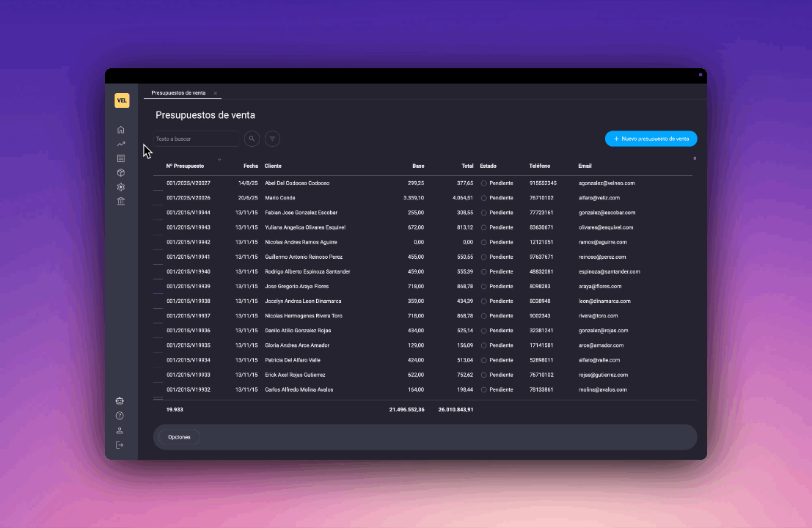
Task: Select budget 001/2025/V20027
Action: 189,183
